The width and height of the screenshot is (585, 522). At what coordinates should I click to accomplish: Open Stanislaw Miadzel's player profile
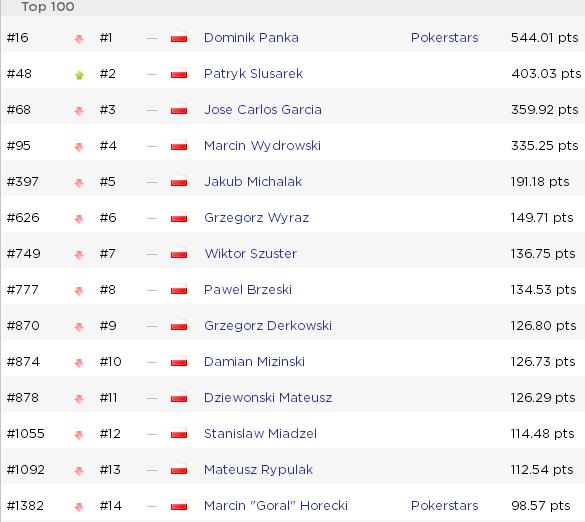(260, 434)
